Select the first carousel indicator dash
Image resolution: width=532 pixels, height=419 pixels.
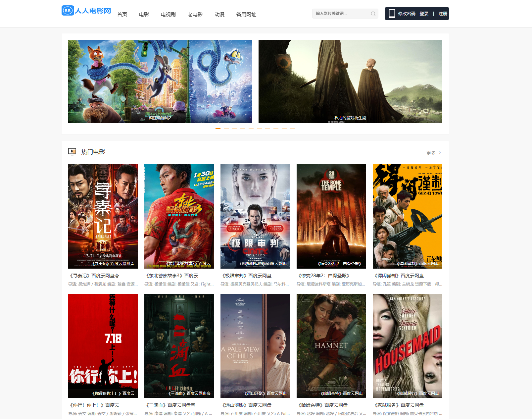218,128
